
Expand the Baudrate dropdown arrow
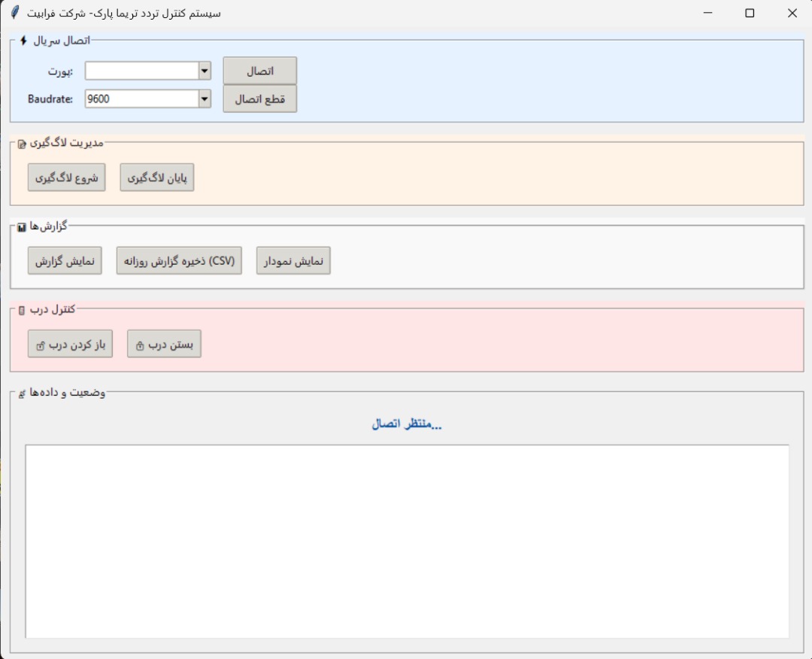pos(205,99)
